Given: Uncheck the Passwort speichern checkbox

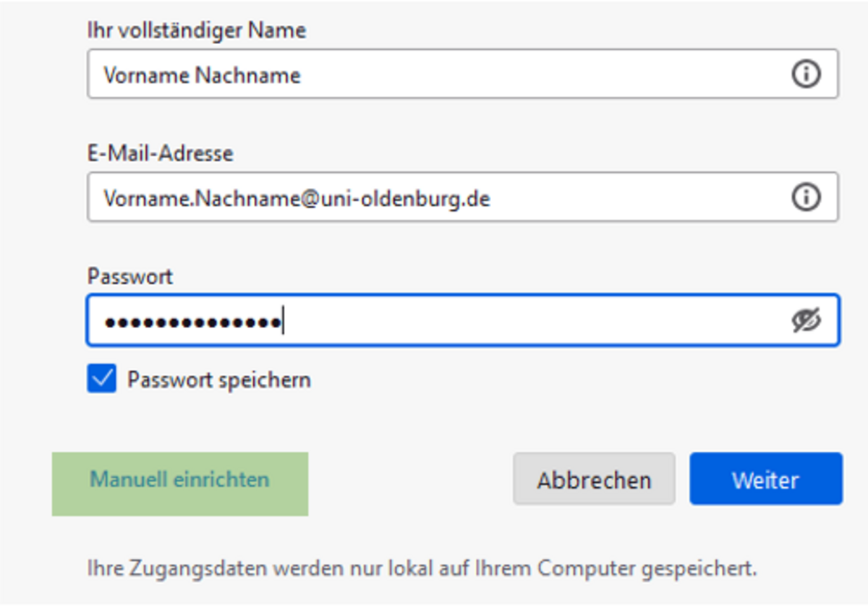Looking at the screenshot, I should click(x=101, y=379).
